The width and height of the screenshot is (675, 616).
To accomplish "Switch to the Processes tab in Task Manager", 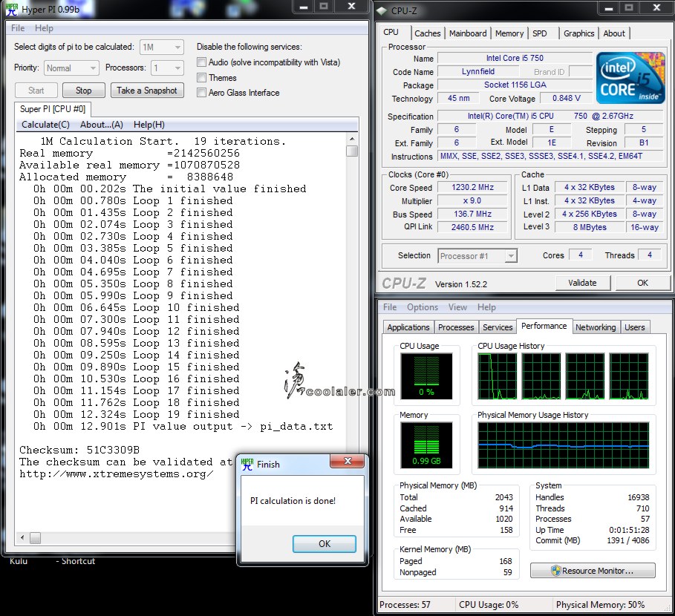I will 456,327.
